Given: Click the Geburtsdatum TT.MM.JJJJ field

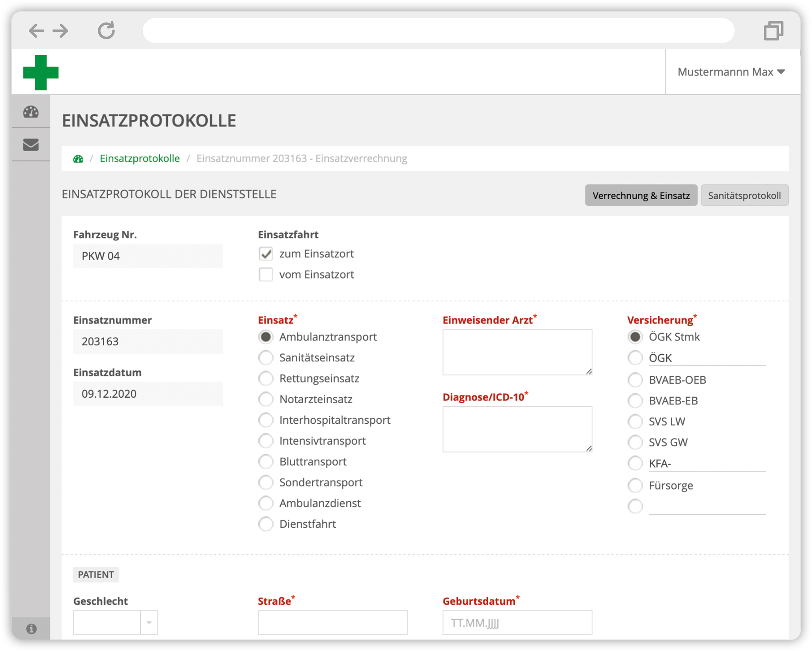Looking at the screenshot, I should click(x=517, y=623).
